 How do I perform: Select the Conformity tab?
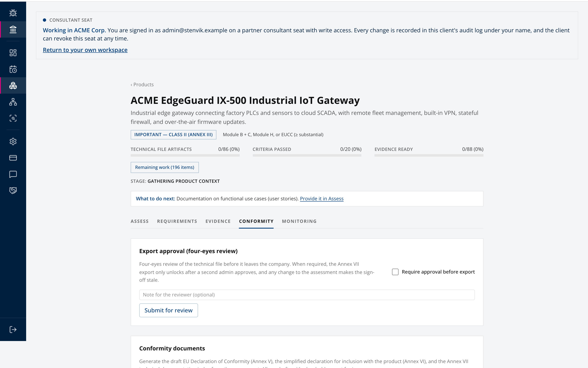tap(256, 221)
